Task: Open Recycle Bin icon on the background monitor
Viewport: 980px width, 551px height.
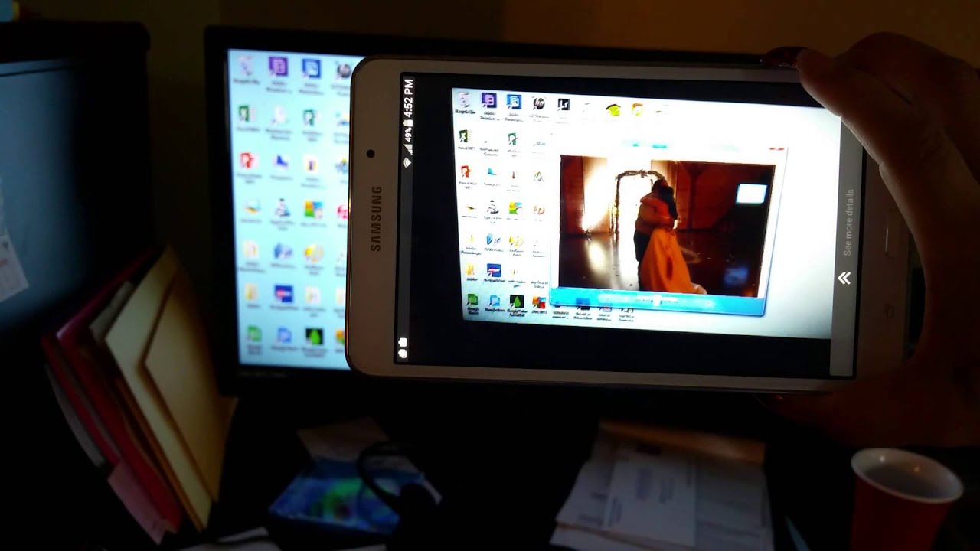Action: click(246, 66)
